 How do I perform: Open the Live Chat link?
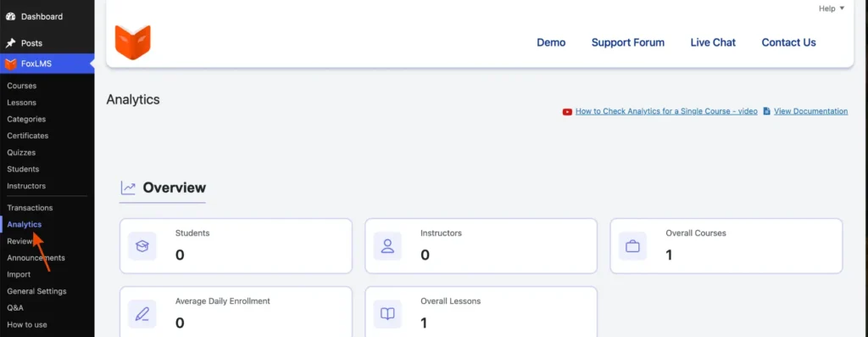tap(713, 42)
